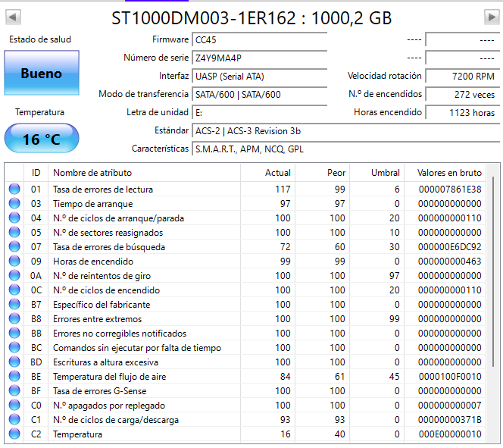Select text 'Horas de encendido' attribute name

click(x=93, y=262)
